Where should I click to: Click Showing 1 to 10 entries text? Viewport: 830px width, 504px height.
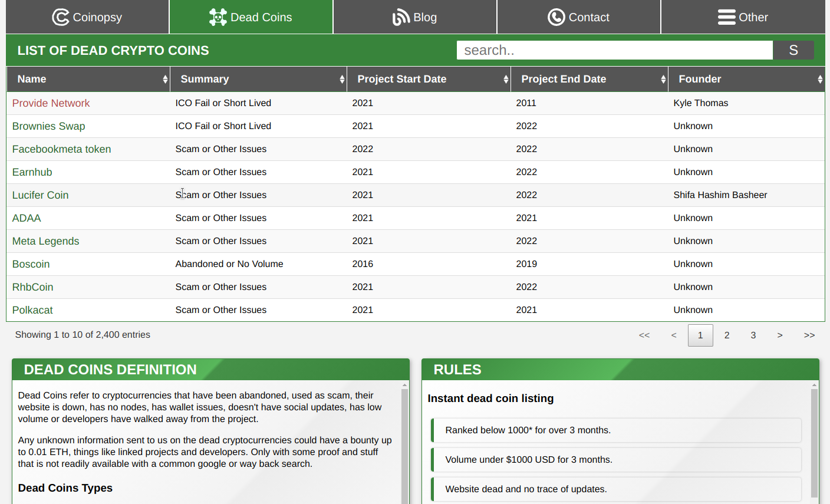coord(83,335)
